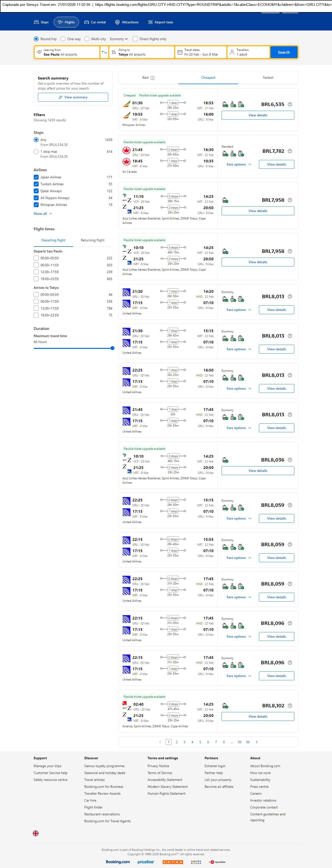Click the info icon beside Best tab

153,78
